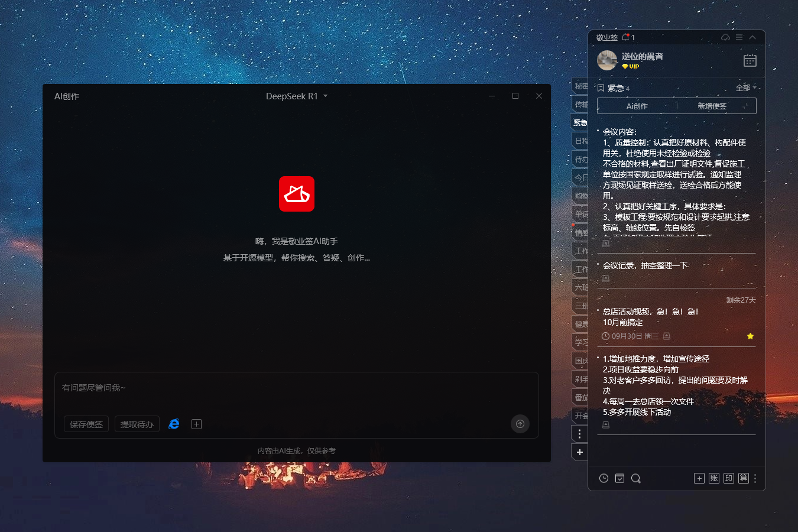Click the 敬业签 title link
The height and width of the screenshot is (532, 798).
click(606, 37)
